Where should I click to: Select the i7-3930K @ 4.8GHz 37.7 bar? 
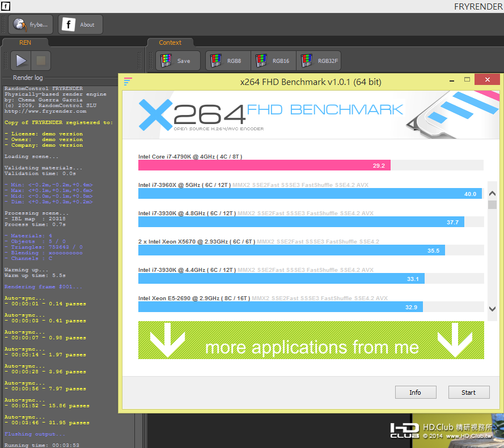[301, 222]
